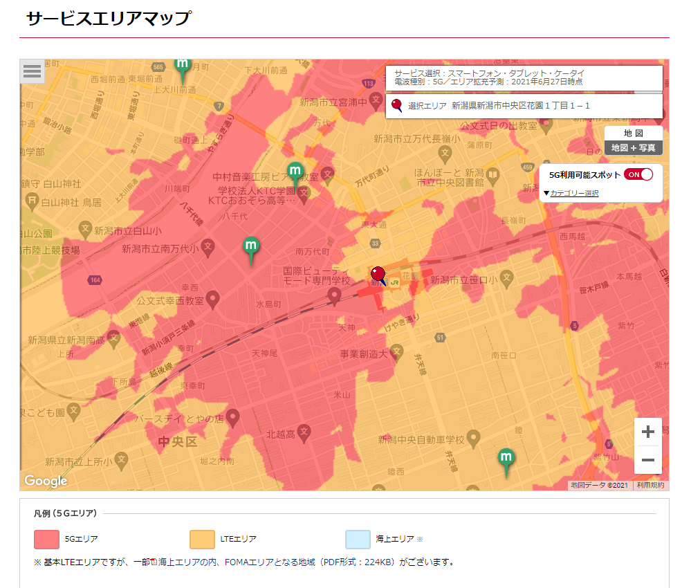Select the 事業創造大 school icon
This screenshot has width=700, height=588.
coord(396,353)
